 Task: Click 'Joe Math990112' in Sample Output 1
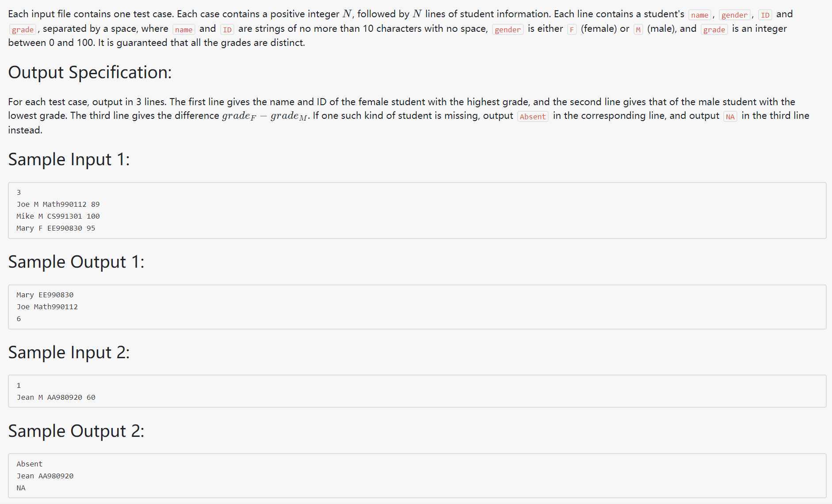pos(47,307)
